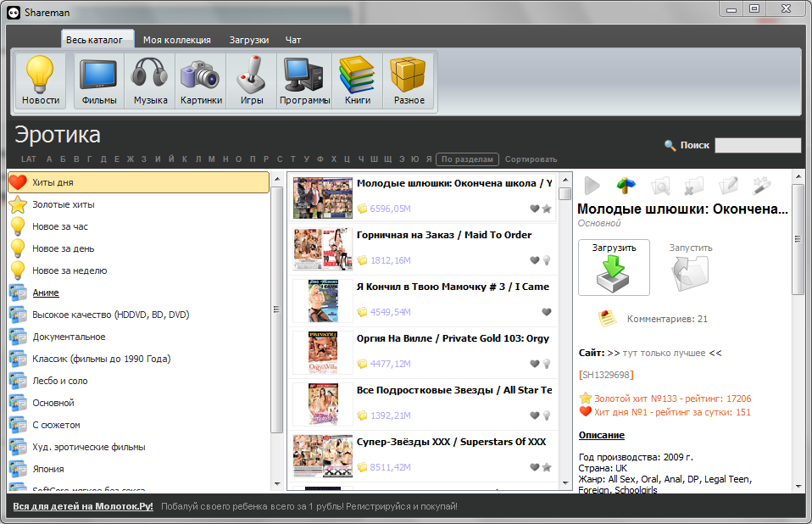Go to the Картинки camera category
Image resolution: width=812 pixels, height=524 pixels.
click(x=201, y=81)
